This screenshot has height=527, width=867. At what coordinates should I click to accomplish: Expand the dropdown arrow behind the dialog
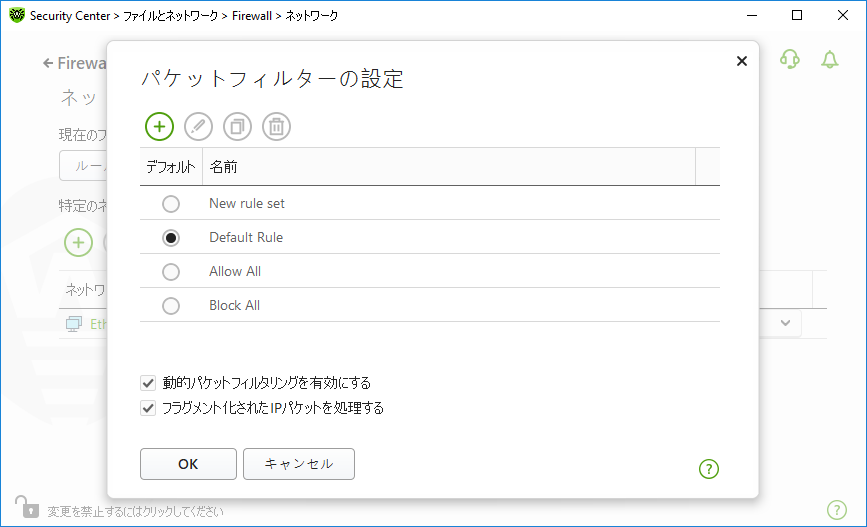[x=785, y=323]
